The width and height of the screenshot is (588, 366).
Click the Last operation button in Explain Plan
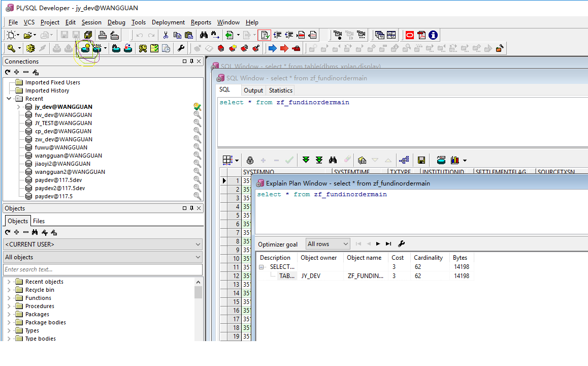[x=388, y=243]
